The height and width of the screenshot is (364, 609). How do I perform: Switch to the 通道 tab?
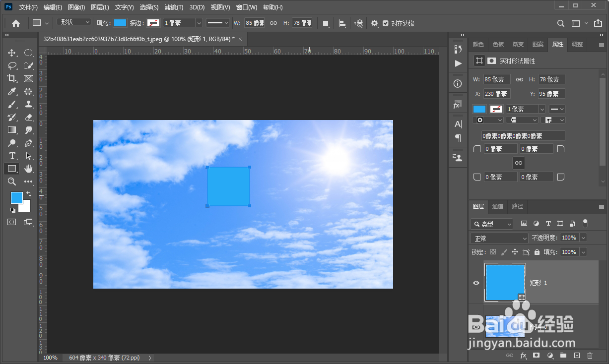click(498, 206)
